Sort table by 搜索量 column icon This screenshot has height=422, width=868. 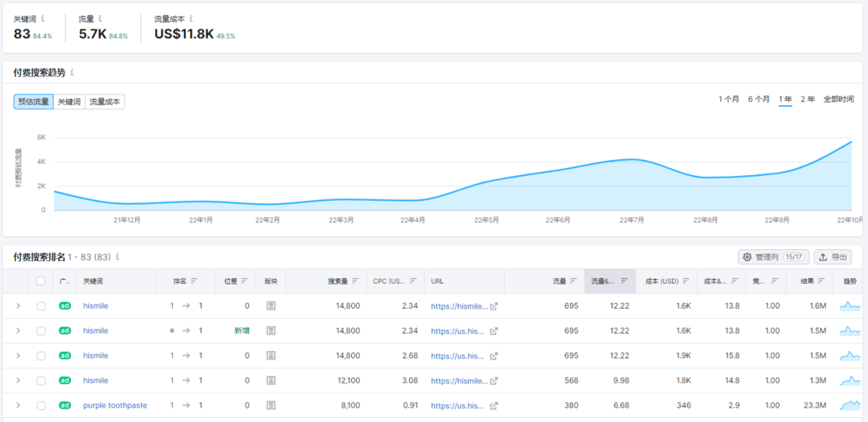[x=355, y=281]
